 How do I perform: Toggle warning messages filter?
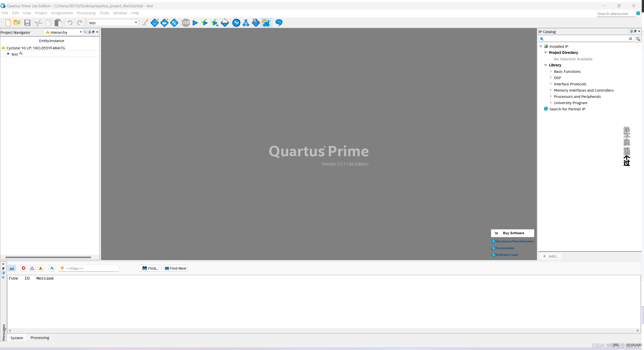[x=41, y=268]
